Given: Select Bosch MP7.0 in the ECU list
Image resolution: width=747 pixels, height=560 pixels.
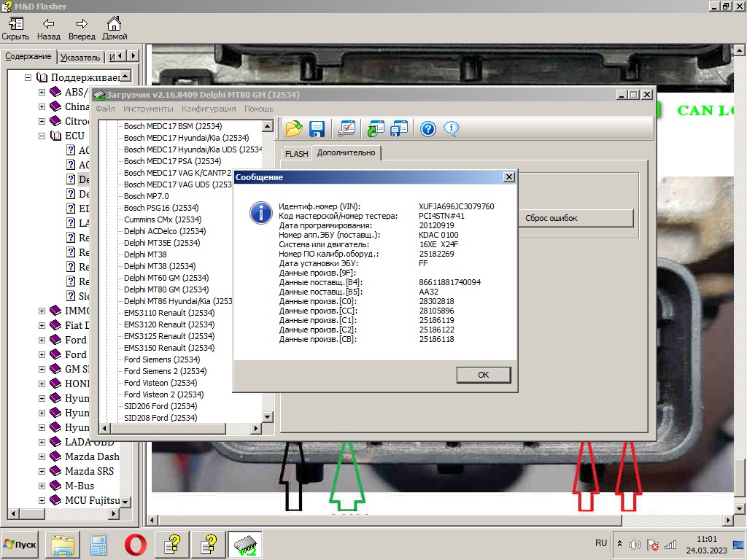Looking at the screenshot, I should pyautogui.click(x=146, y=196).
